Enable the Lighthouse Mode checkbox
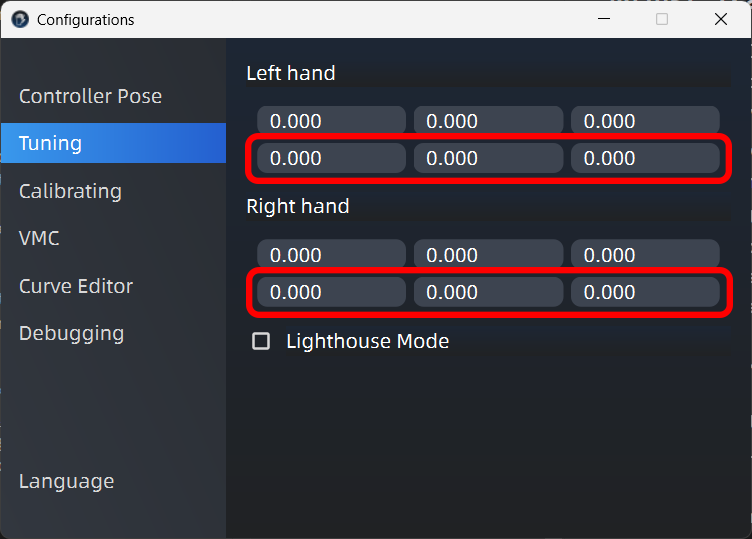The image size is (752, 539). tap(261, 341)
